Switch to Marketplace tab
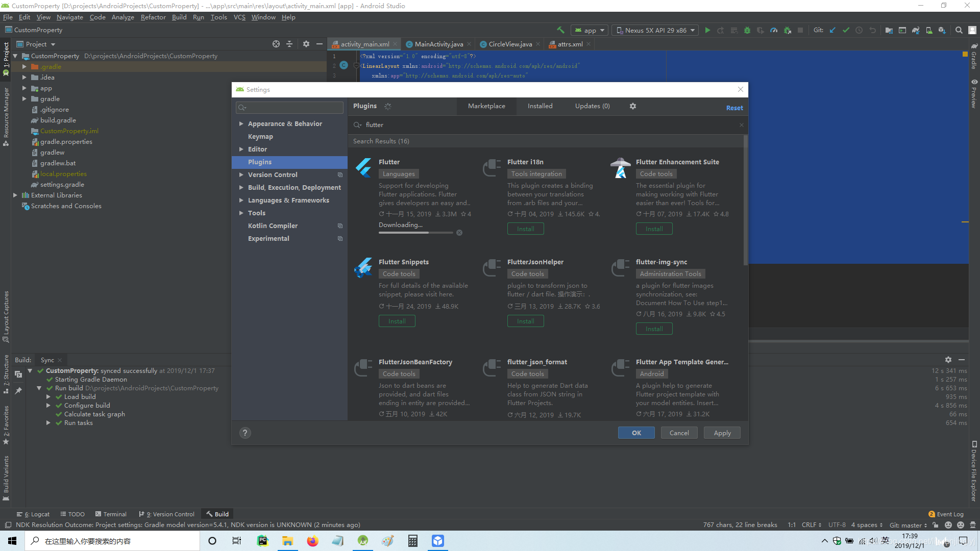 pyautogui.click(x=486, y=106)
